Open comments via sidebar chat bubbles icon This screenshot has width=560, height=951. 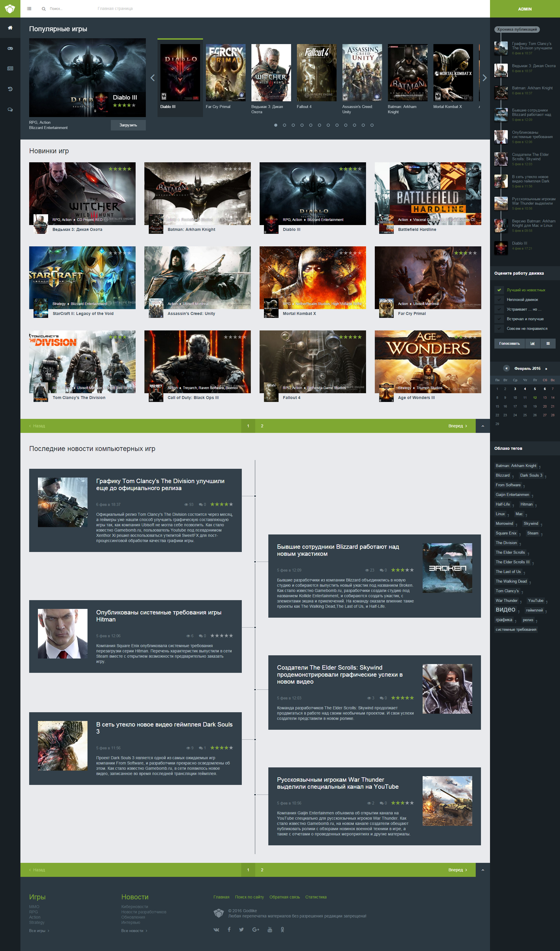(x=10, y=109)
